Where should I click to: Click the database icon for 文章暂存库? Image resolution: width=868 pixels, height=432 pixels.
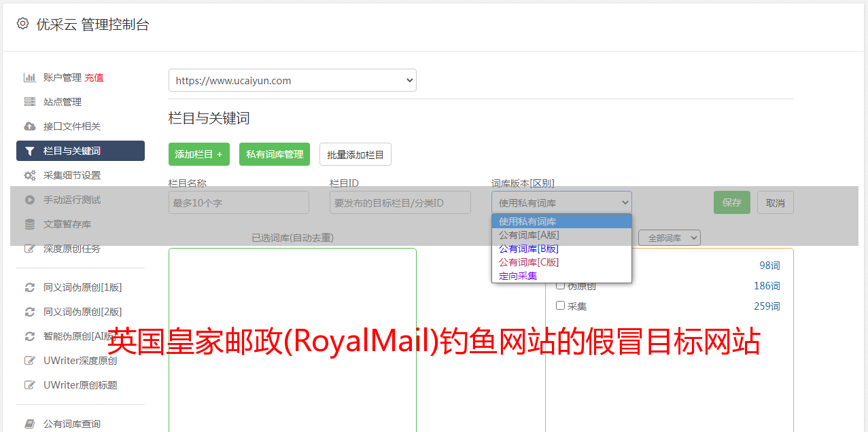pos(30,224)
